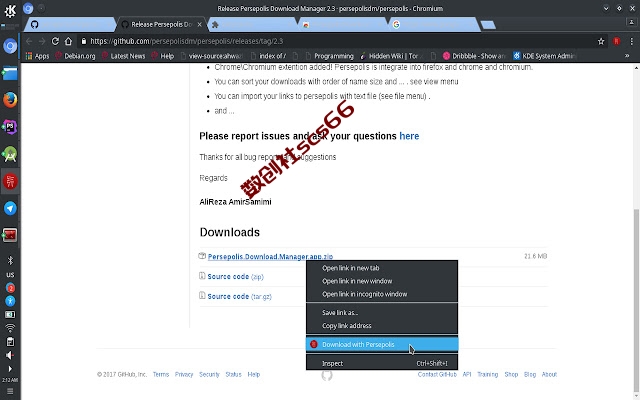Open the Latest News bookmark
This screenshot has height=400, width=640.
tap(123, 56)
